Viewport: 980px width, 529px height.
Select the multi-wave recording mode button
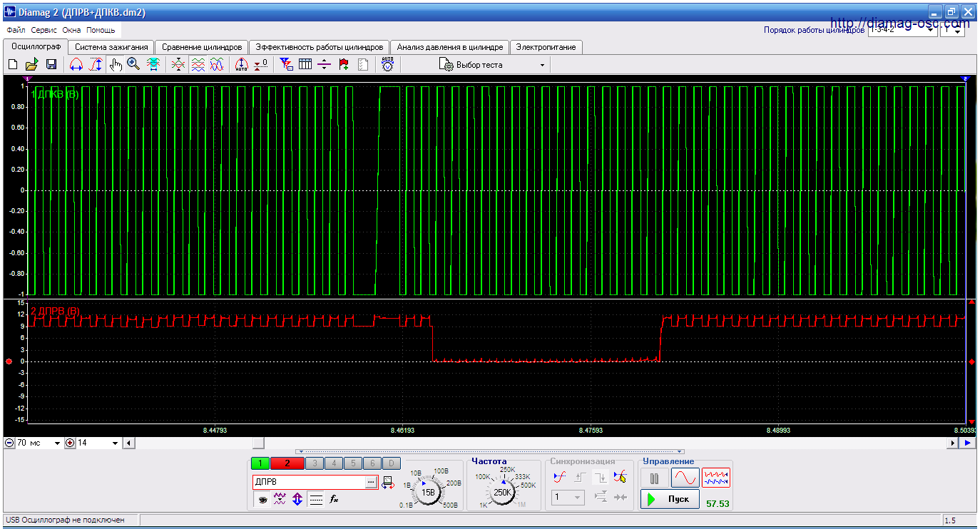[716, 478]
